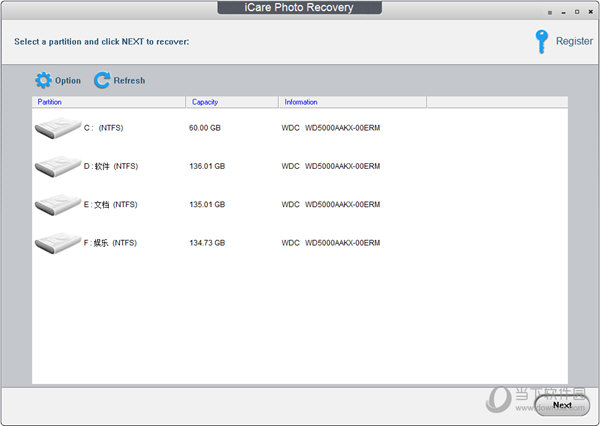Open the title bar menu icon
The height and width of the screenshot is (426, 600).
(x=550, y=13)
